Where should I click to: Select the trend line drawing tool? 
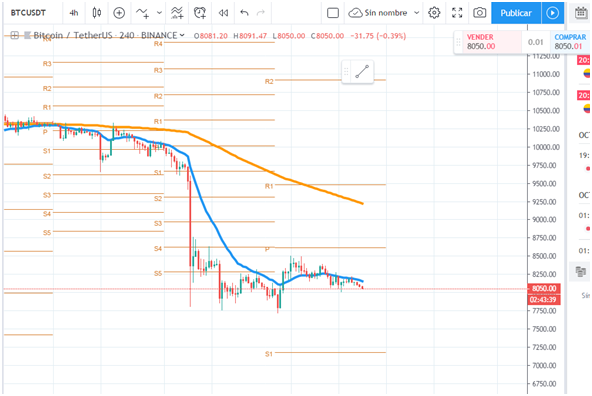(x=362, y=72)
